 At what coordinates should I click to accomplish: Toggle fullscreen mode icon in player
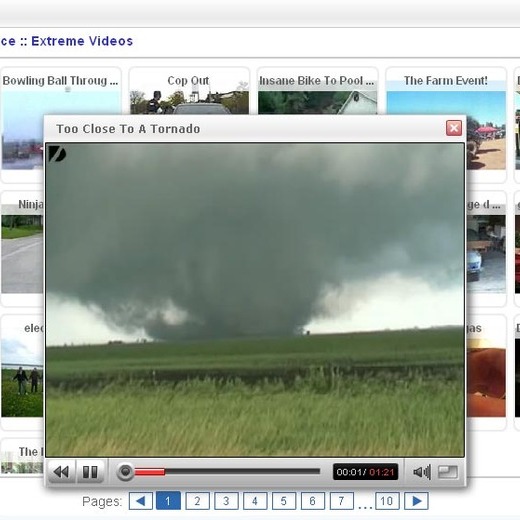coord(447,472)
